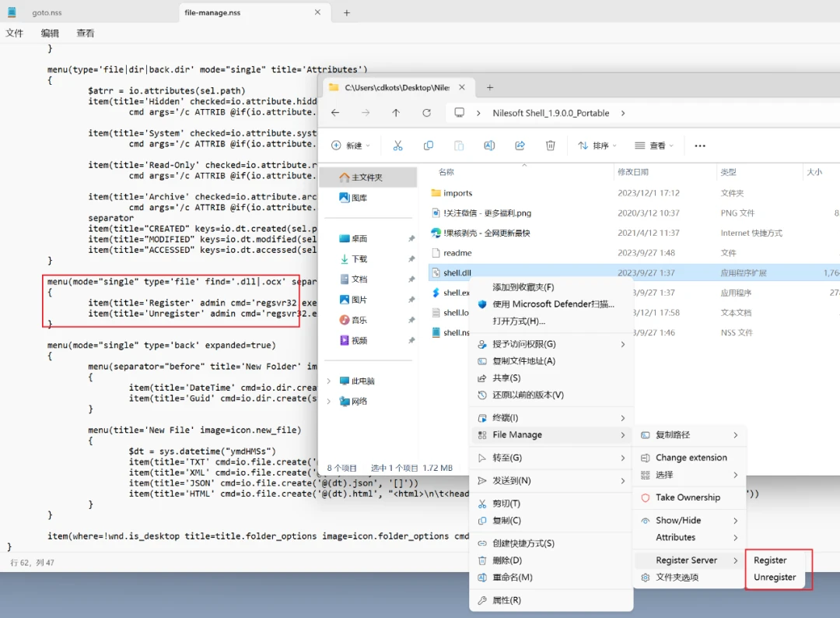Open new Explorer tab with plus button
The width and height of the screenshot is (840, 618).
pyautogui.click(x=490, y=87)
